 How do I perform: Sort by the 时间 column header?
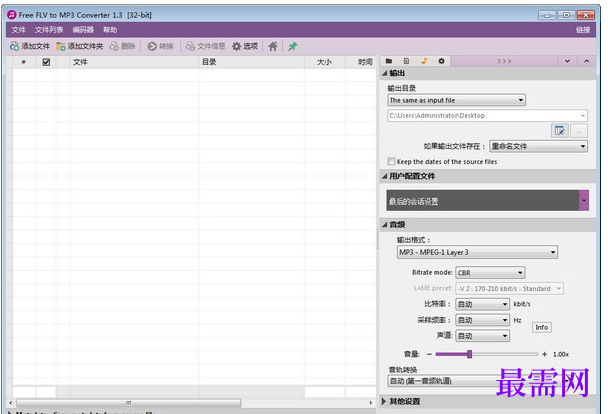pyautogui.click(x=361, y=62)
